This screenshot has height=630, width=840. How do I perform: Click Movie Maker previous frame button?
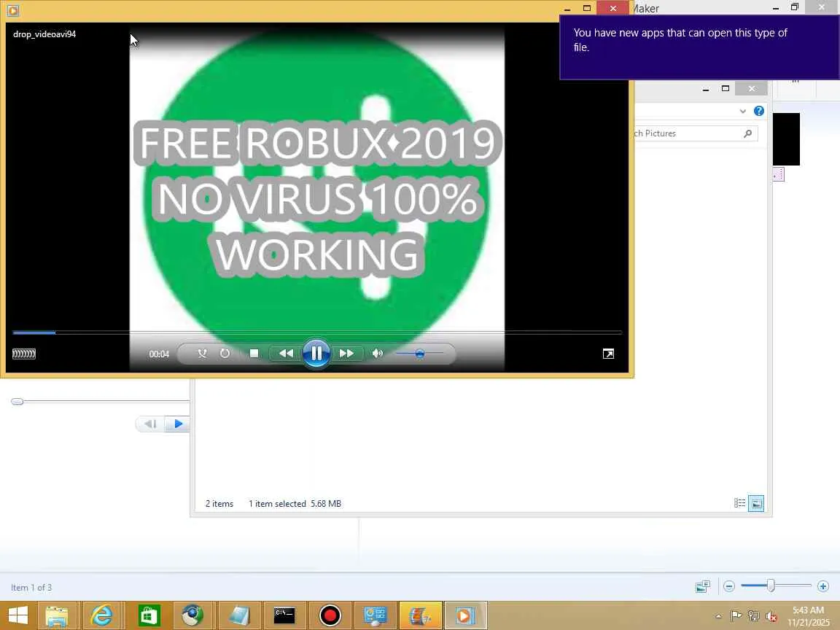[149, 424]
